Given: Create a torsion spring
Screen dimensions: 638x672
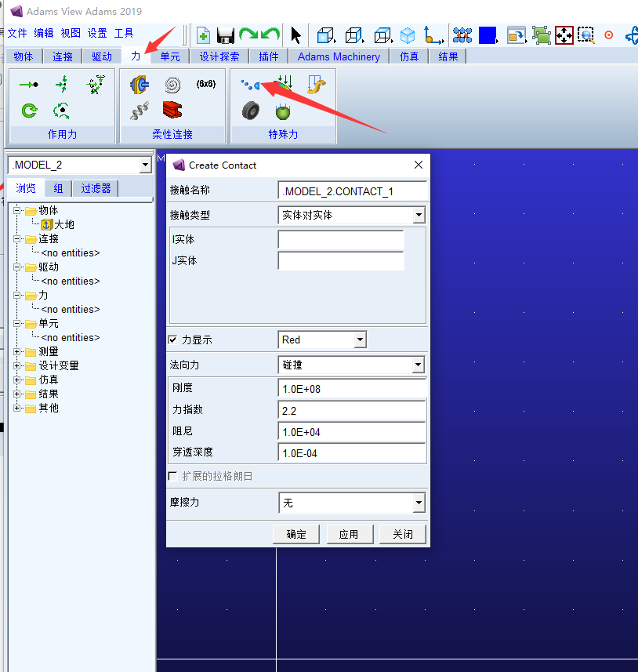Looking at the screenshot, I should click(172, 85).
